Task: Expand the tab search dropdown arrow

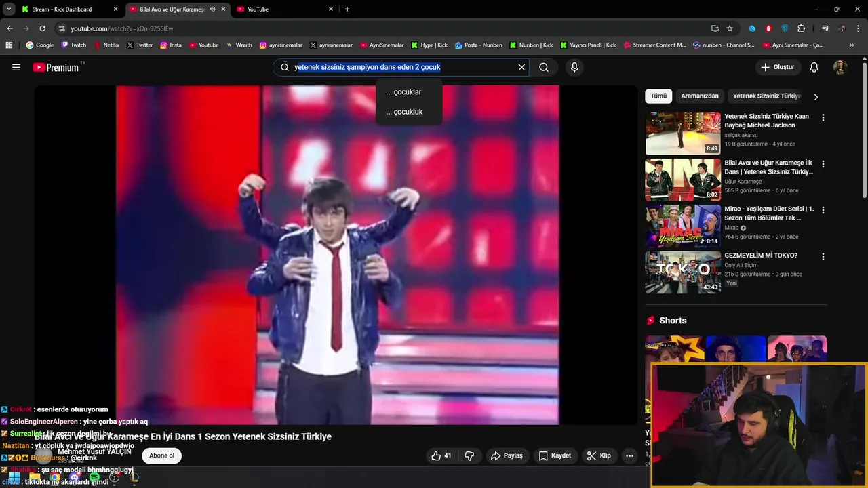Action: [x=9, y=9]
